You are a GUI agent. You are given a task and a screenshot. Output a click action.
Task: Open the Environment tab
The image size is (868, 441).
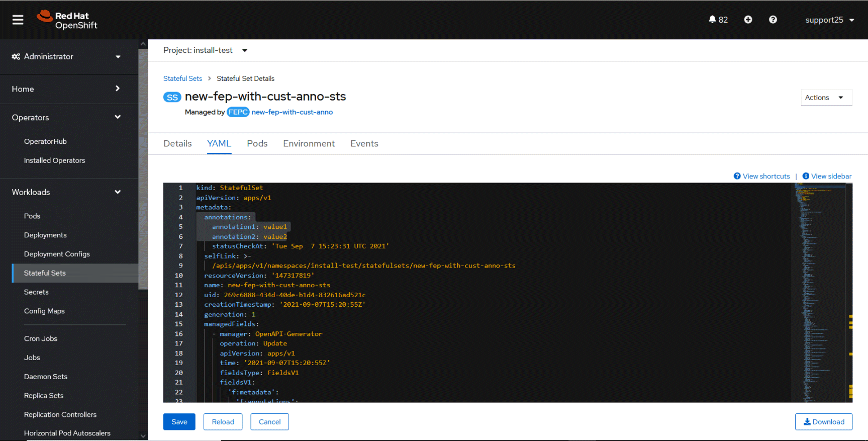point(309,144)
